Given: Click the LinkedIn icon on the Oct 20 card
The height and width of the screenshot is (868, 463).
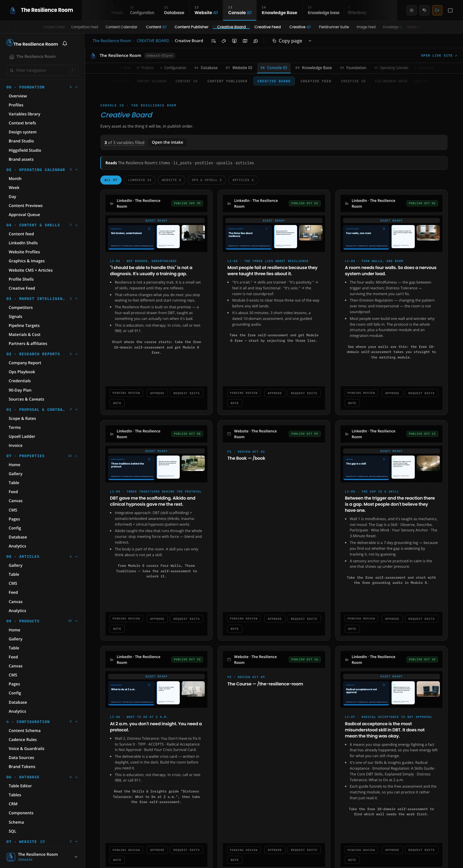Looking at the screenshot, I should pos(346,659).
